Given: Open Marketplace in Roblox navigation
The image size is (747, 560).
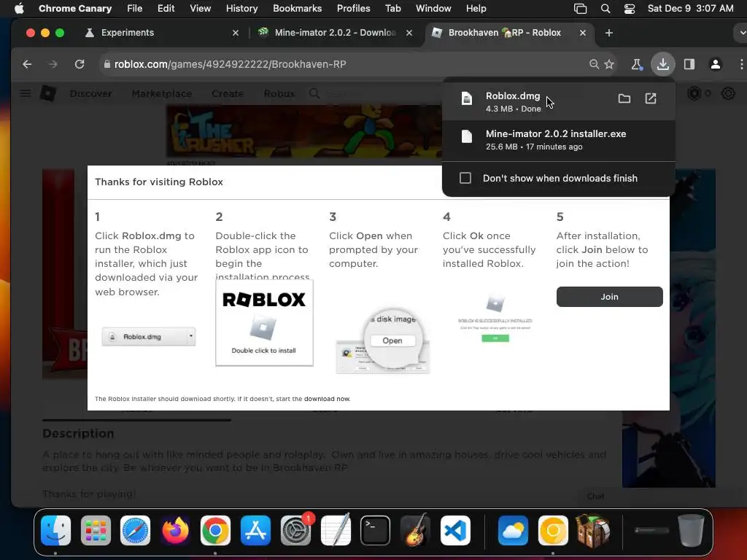Looking at the screenshot, I should click(x=161, y=94).
